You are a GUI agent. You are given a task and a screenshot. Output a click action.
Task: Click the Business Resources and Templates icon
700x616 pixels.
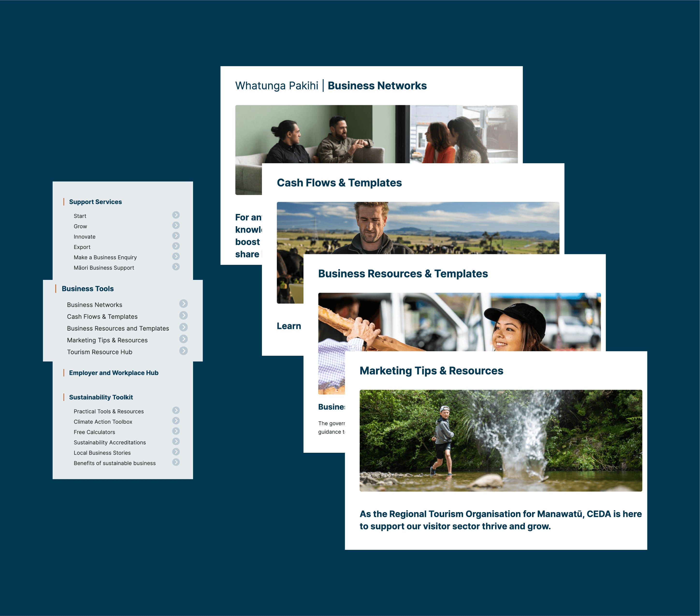click(x=183, y=328)
